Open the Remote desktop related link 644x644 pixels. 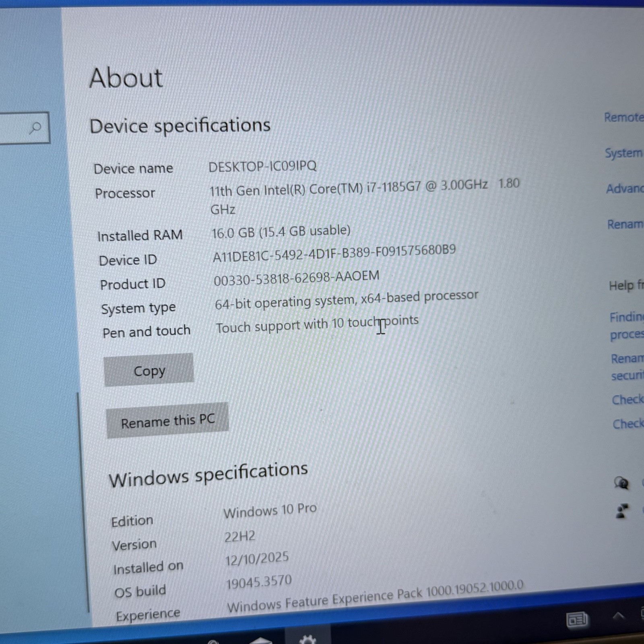click(624, 118)
